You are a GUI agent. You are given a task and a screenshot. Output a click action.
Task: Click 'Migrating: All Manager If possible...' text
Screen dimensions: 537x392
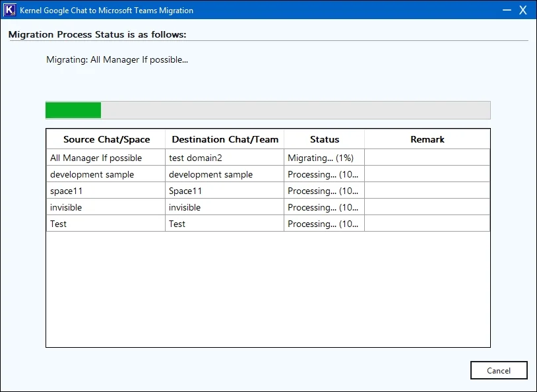[117, 59]
